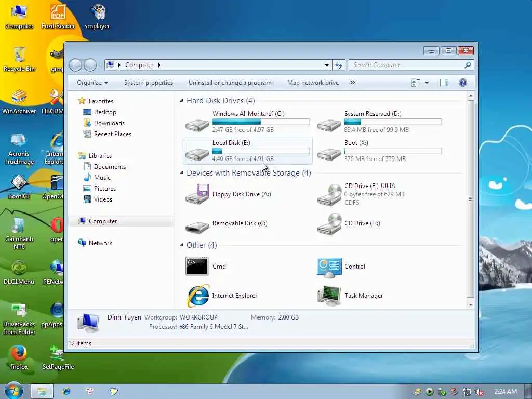Image resolution: width=532 pixels, height=399 pixels.
Task: Click the refresh address bar button
Action: (x=339, y=65)
